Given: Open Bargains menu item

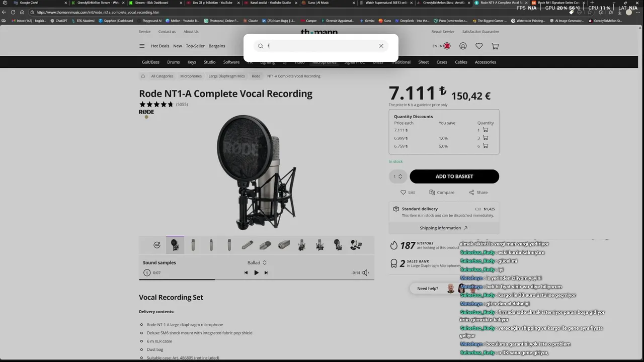Looking at the screenshot, I should pos(217,46).
